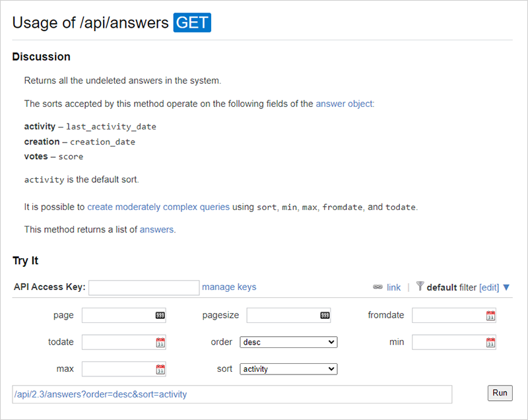Viewport: 528px width, 420px height.
Task: Click the number icon in page field
Action: pyautogui.click(x=160, y=316)
